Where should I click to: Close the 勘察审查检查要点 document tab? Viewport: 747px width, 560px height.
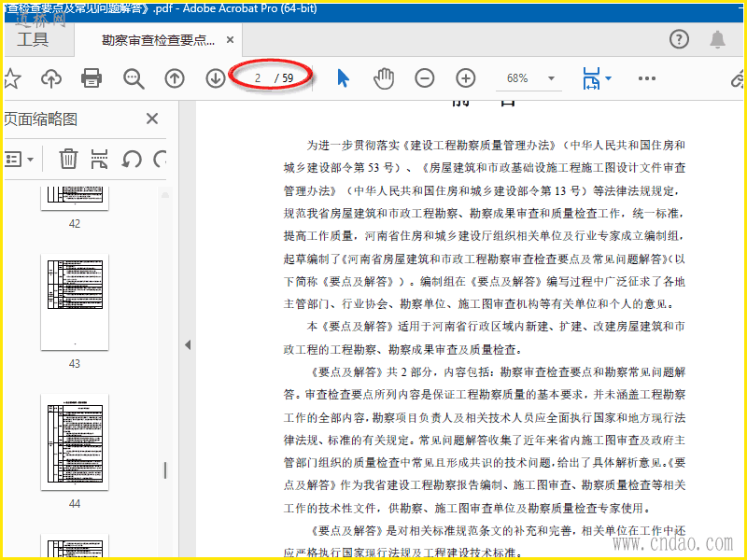pyautogui.click(x=230, y=40)
